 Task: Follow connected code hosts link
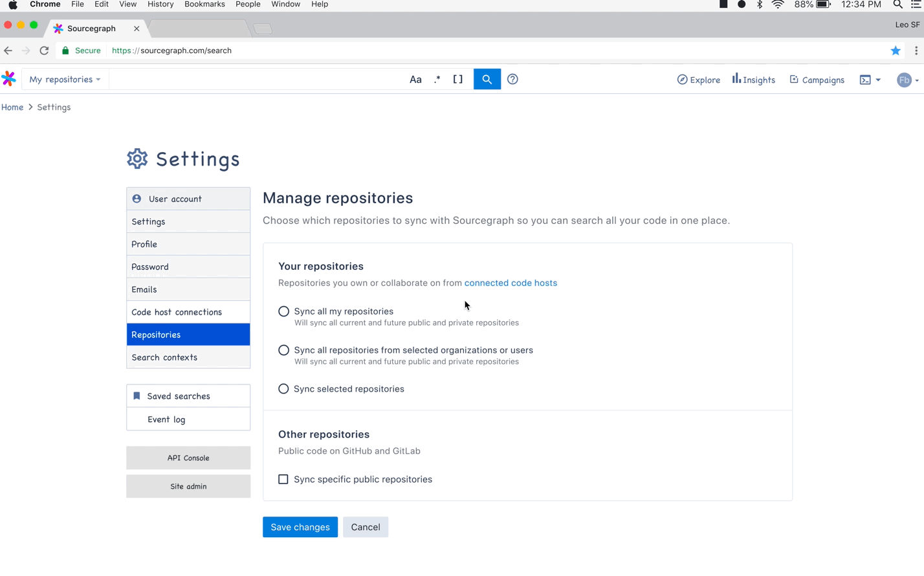tap(511, 283)
